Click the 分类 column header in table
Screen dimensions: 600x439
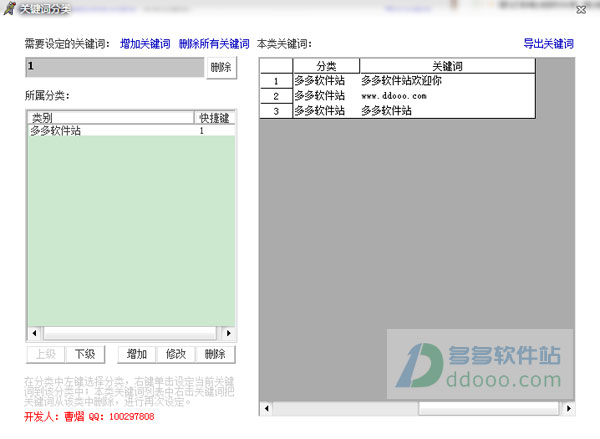coord(326,66)
